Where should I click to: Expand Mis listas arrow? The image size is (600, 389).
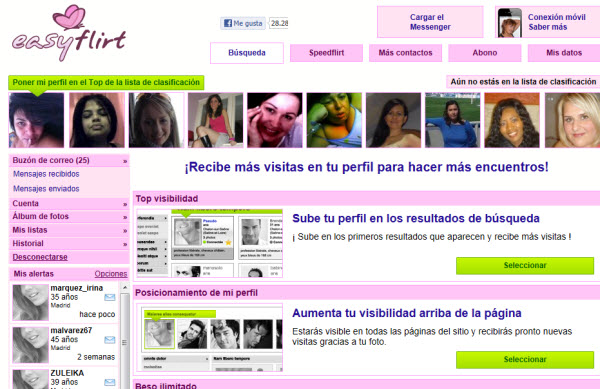point(125,231)
